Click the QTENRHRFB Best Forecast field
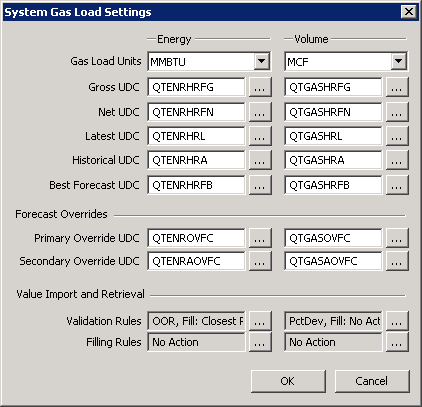 pos(196,185)
